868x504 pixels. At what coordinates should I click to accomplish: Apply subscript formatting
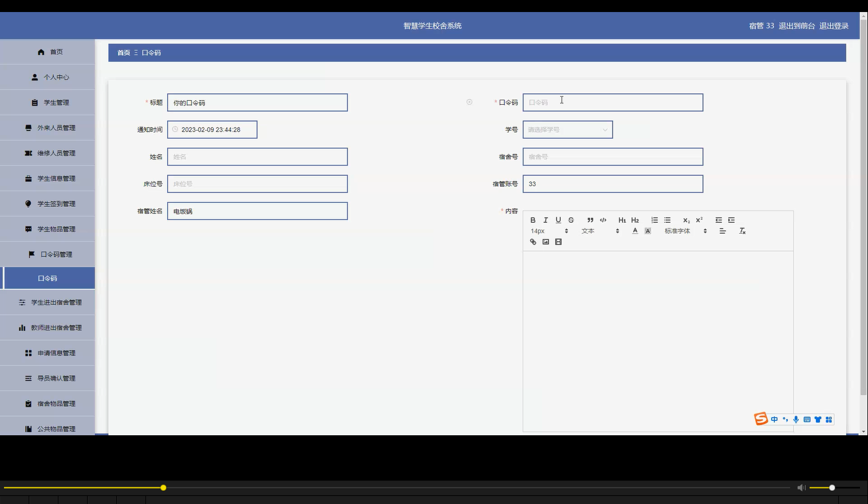[686, 220]
